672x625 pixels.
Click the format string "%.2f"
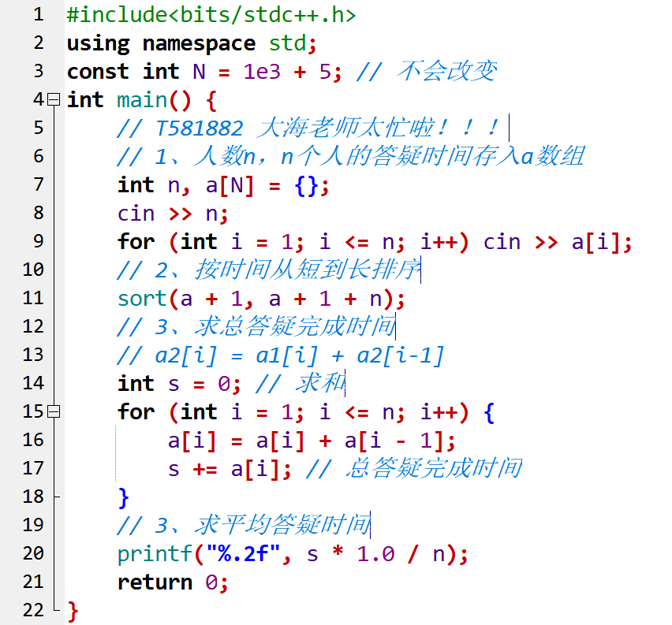243,553
